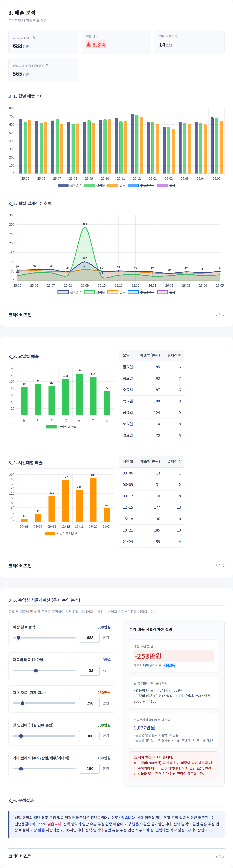Enable 부산광역시 series in 월별 결제건수 추이 legend
Viewport: 233px width, 868px height.
coord(141,292)
